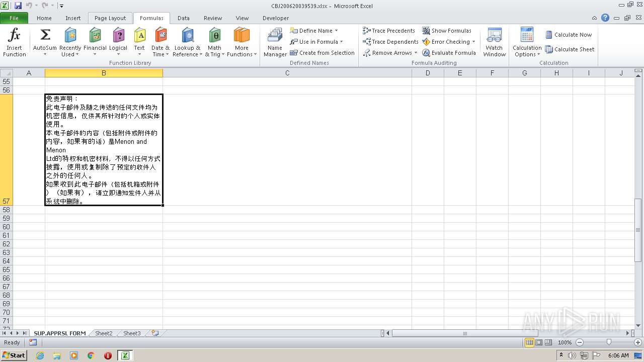Click the horizontal scrollbar thumb
Image resolution: width=644 pixels, height=362 pixels.
pyautogui.click(x=465, y=333)
